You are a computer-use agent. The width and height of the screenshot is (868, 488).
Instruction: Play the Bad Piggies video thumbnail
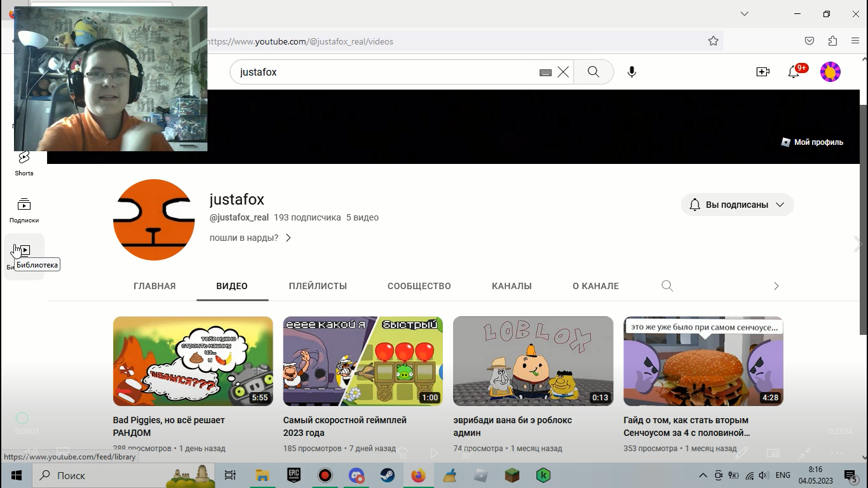tap(193, 361)
